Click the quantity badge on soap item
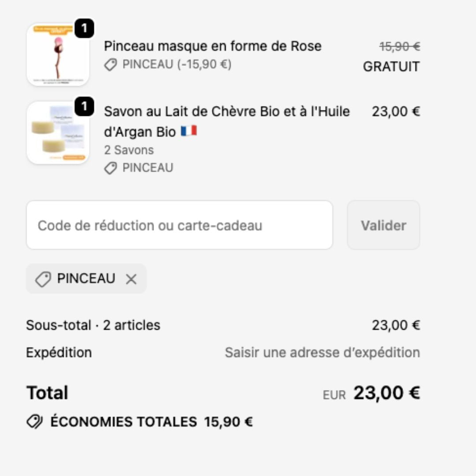This screenshot has width=476, height=476. (84, 107)
